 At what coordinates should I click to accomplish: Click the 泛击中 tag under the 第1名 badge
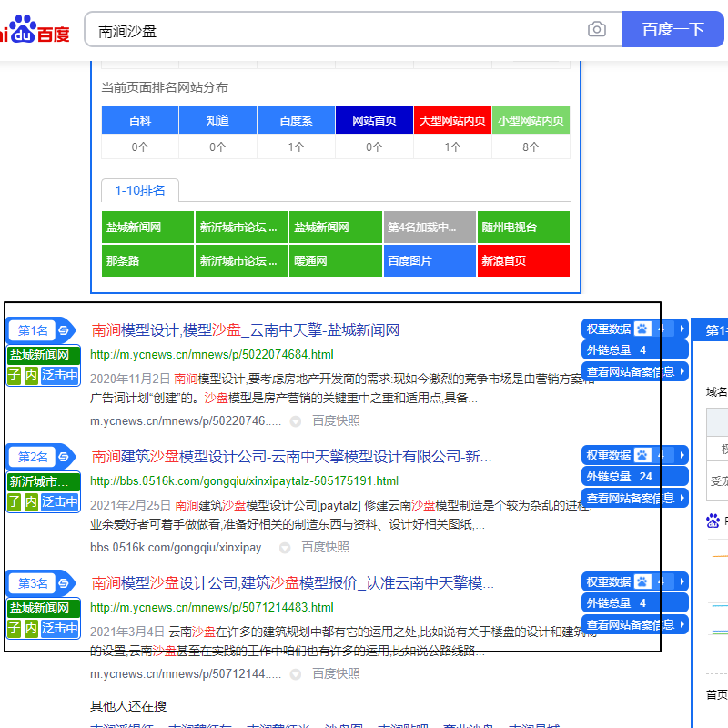pos(59,375)
